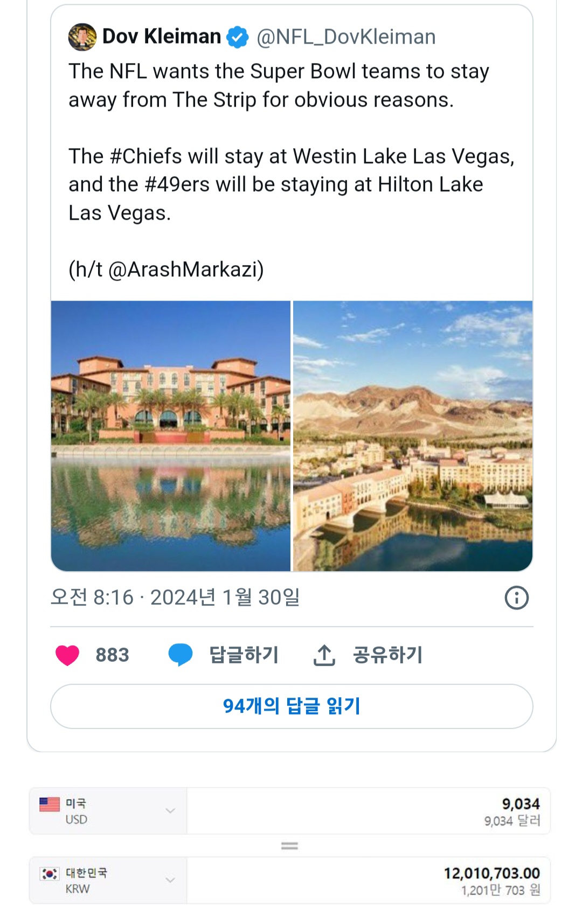This screenshot has height=924, width=582.
Task: Click the 공유하기 share label
Action: pyautogui.click(x=387, y=655)
